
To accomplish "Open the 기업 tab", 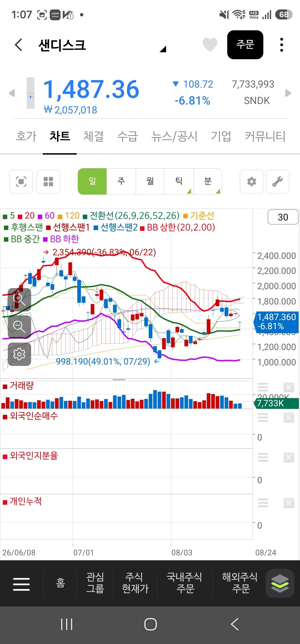I will point(221,136).
